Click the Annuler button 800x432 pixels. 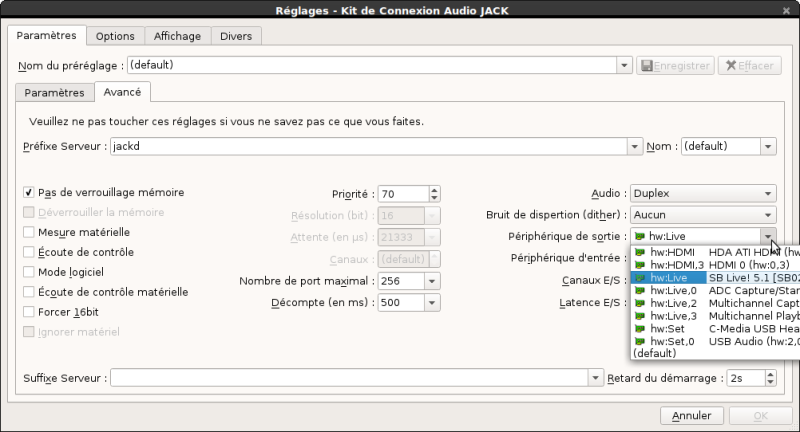tap(692, 416)
